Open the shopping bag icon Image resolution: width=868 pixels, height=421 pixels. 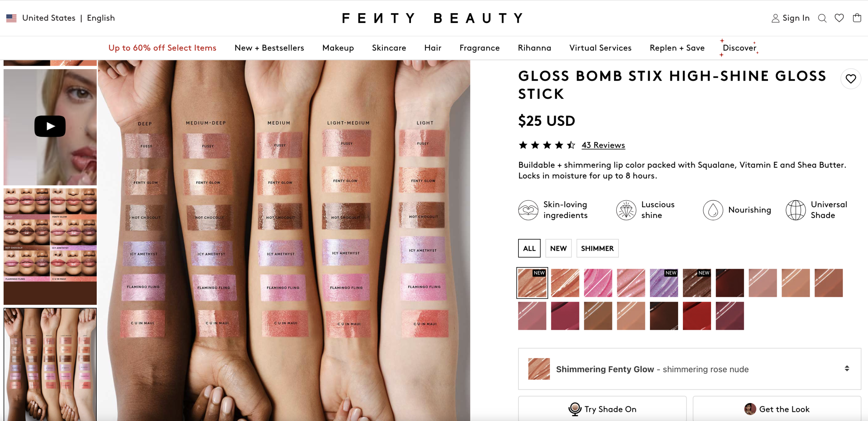pyautogui.click(x=857, y=18)
